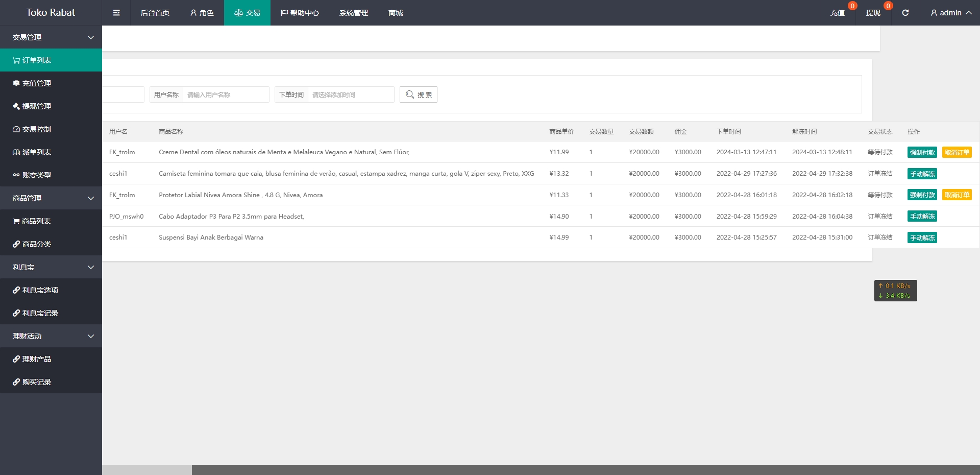Open 充值管理 in the sidebar
Image resolution: width=980 pixels, height=475 pixels.
coord(51,83)
